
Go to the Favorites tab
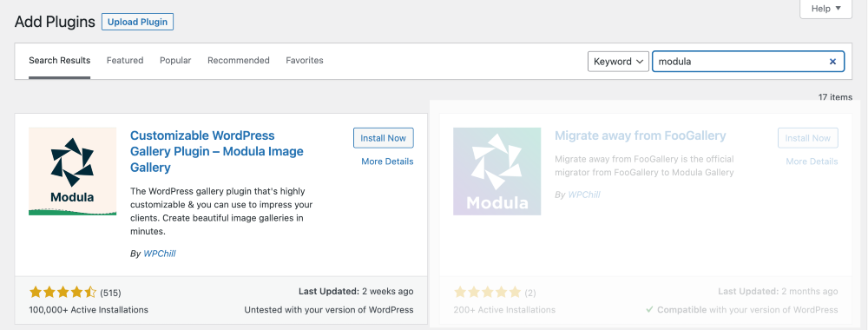click(x=305, y=60)
